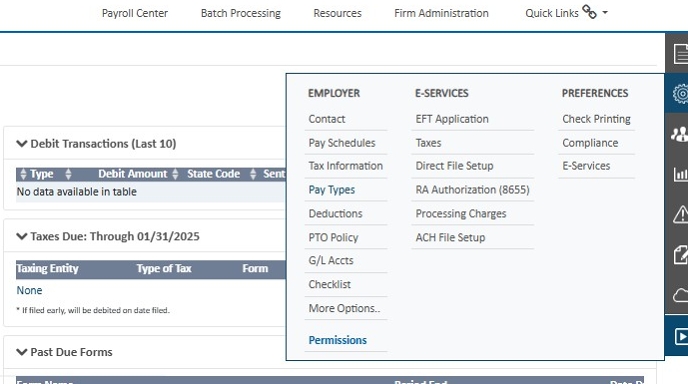
Task: Open Compliance preferences
Action: tap(590, 143)
